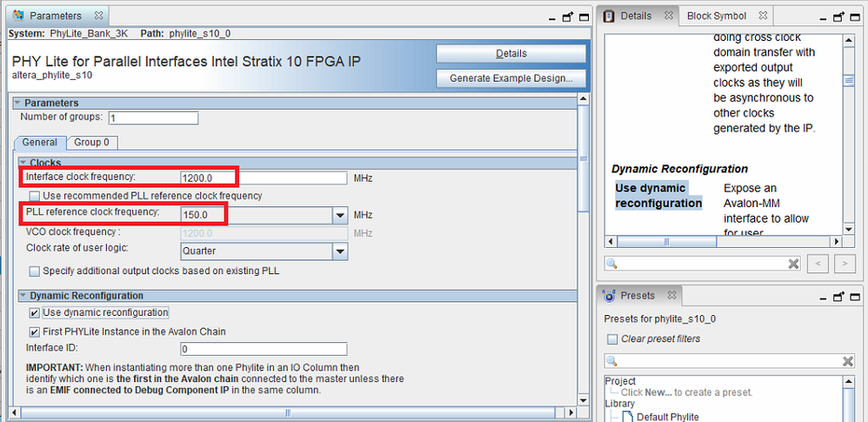Screen dimensions: 868x422
Task: Click Use dynamic reconfiguration heading in Details
Action: pyautogui.click(x=658, y=196)
